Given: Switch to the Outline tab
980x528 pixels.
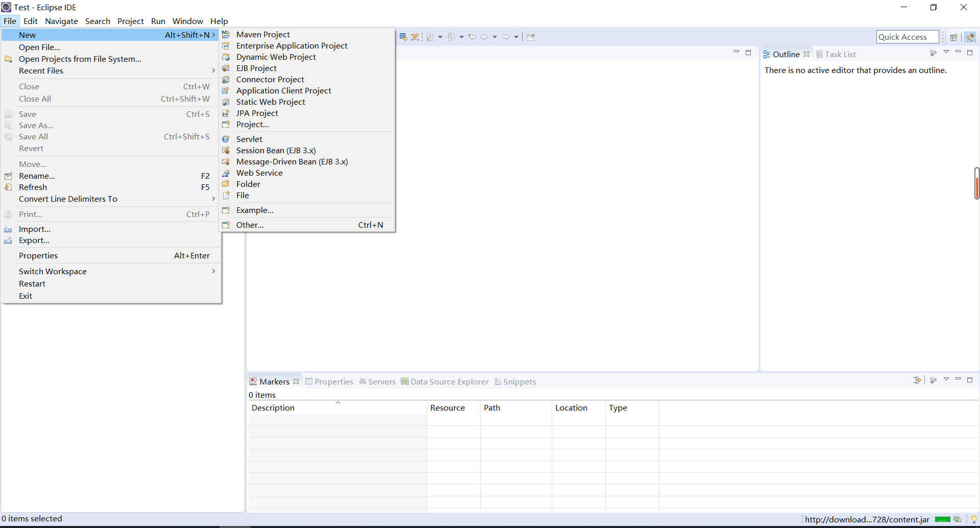Looking at the screenshot, I should click(x=786, y=54).
